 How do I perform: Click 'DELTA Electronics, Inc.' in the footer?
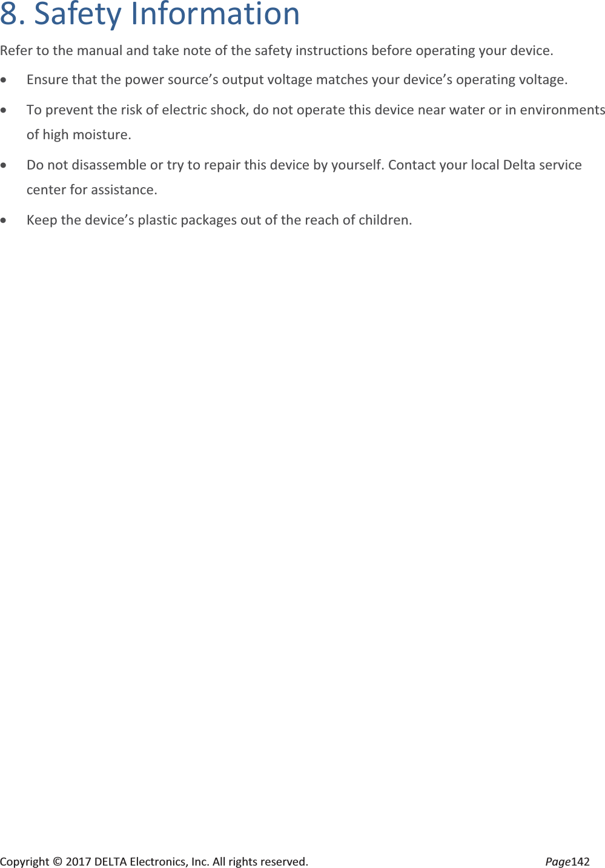click(152, 861)
